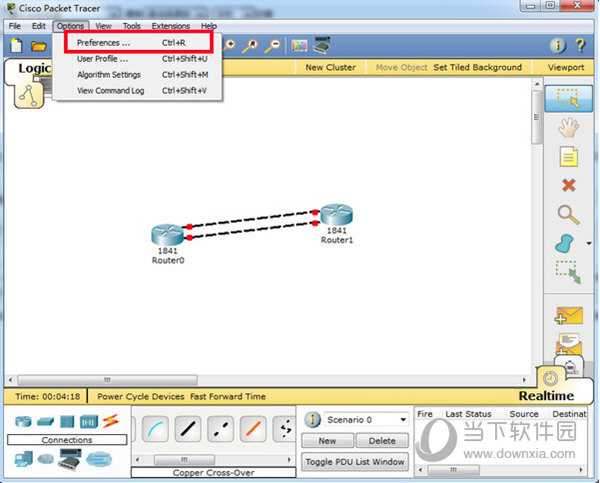Switch to the Logical workspace tab
Viewport: 600px width, 483px height.
tap(34, 68)
